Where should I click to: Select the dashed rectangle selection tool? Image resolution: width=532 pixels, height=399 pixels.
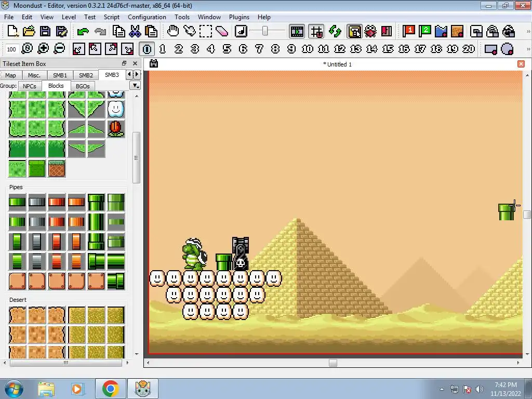[206, 31]
